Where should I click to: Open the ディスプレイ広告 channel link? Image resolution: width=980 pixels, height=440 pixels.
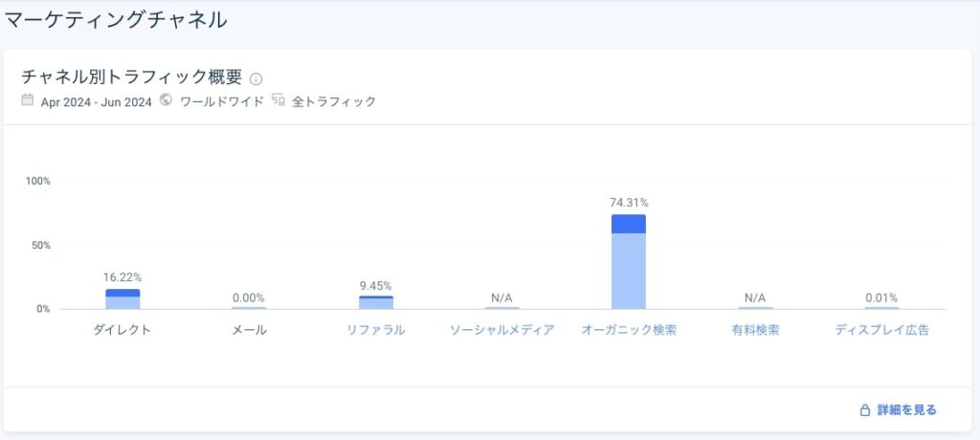(881, 330)
